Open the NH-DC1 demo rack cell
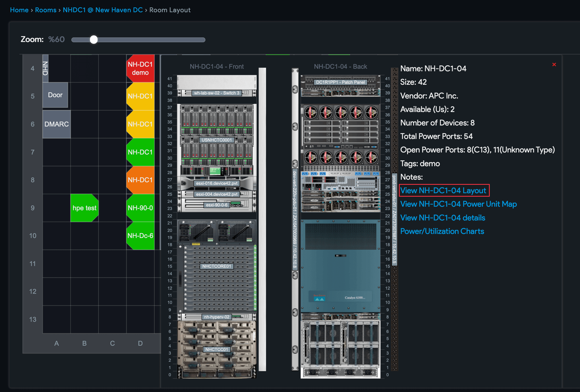The width and height of the screenshot is (580, 392). [x=140, y=68]
